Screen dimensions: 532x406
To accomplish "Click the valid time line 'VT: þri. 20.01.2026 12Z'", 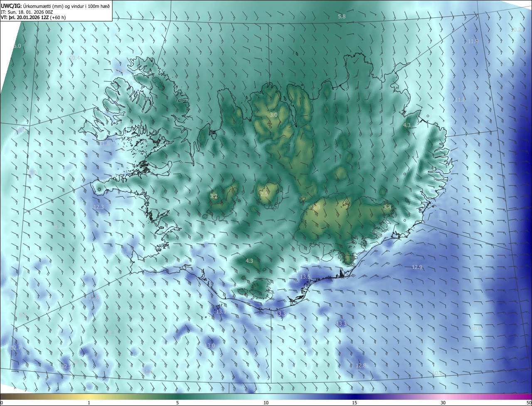I will tap(33, 17).
